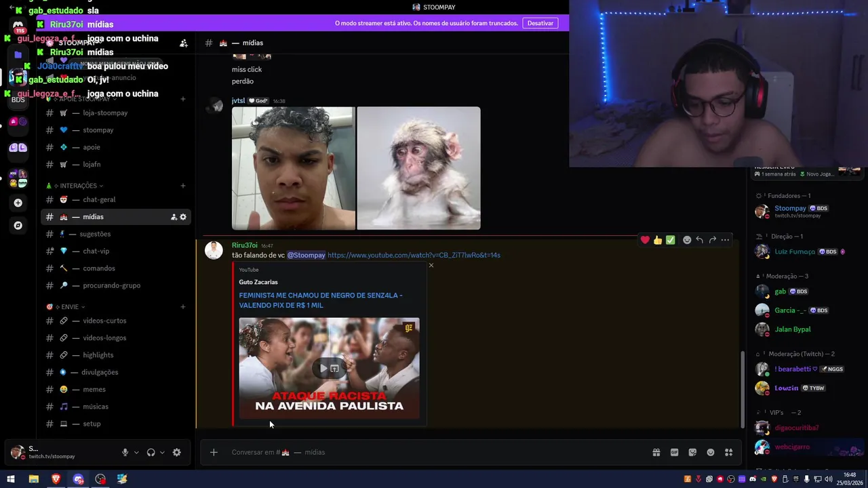
Task: Open the GIF picker
Action: coord(675,452)
